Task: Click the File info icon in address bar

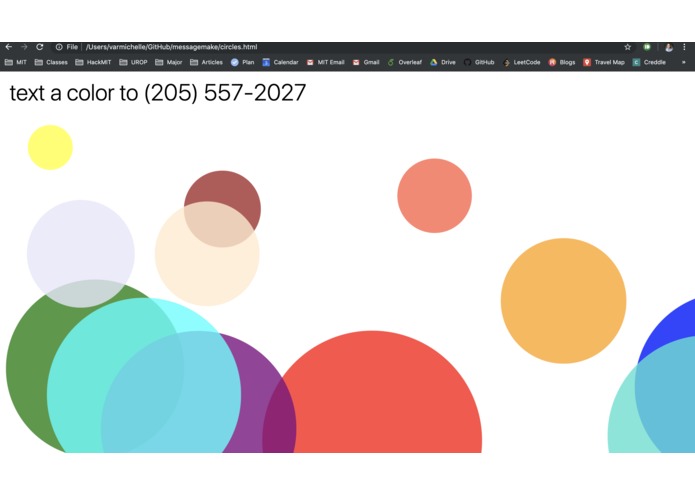Action: click(x=59, y=47)
